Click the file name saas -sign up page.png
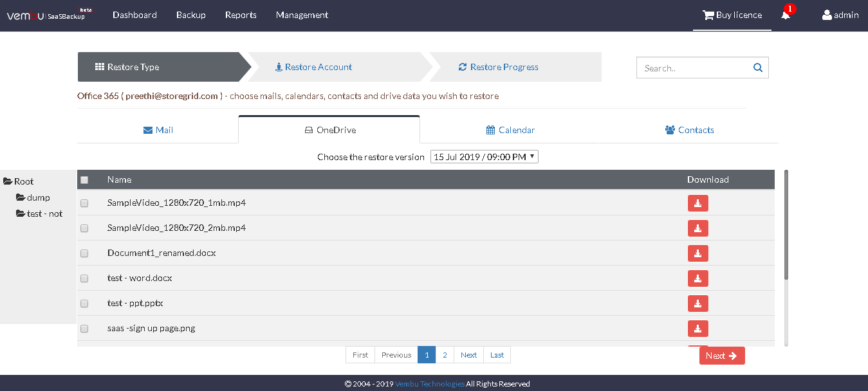868x391 pixels. pos(151,329)
